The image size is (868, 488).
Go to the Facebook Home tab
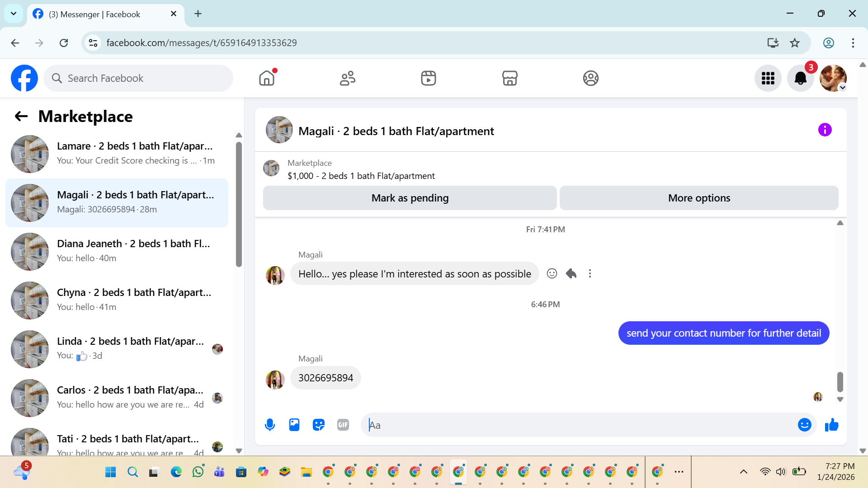(x=267, y=78)
